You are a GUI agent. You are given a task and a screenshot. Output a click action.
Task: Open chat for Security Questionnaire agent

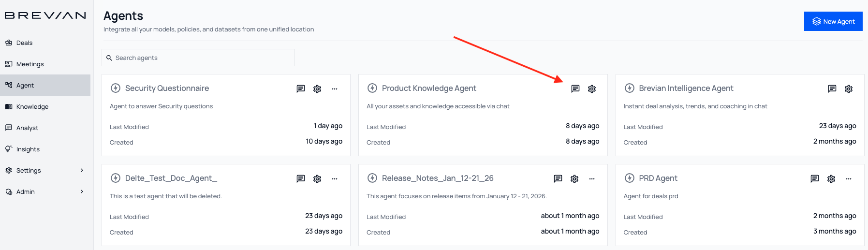[300, 88]
